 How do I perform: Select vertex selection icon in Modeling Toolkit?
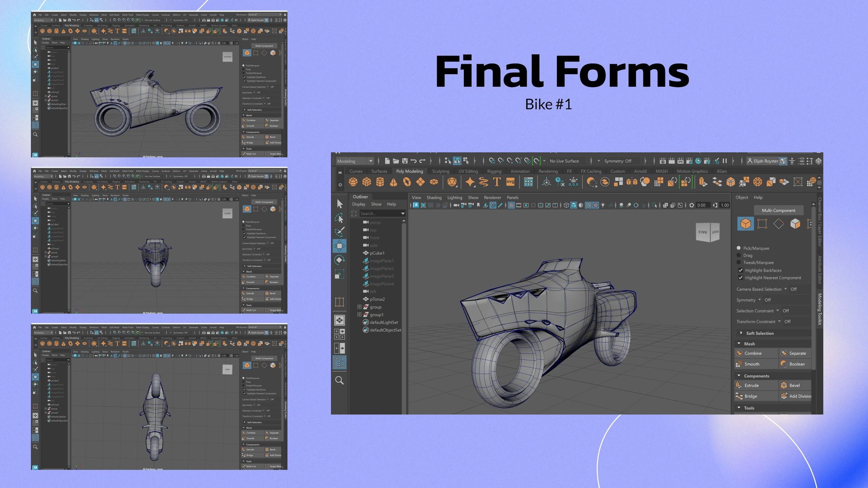[762, 224]
